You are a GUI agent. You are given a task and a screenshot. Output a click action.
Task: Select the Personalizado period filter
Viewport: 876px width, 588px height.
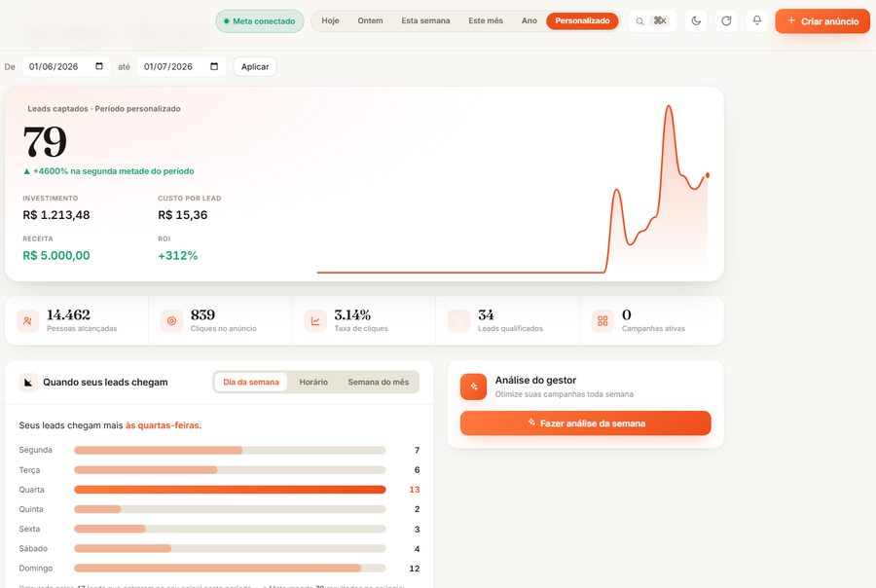click(582, 20)
